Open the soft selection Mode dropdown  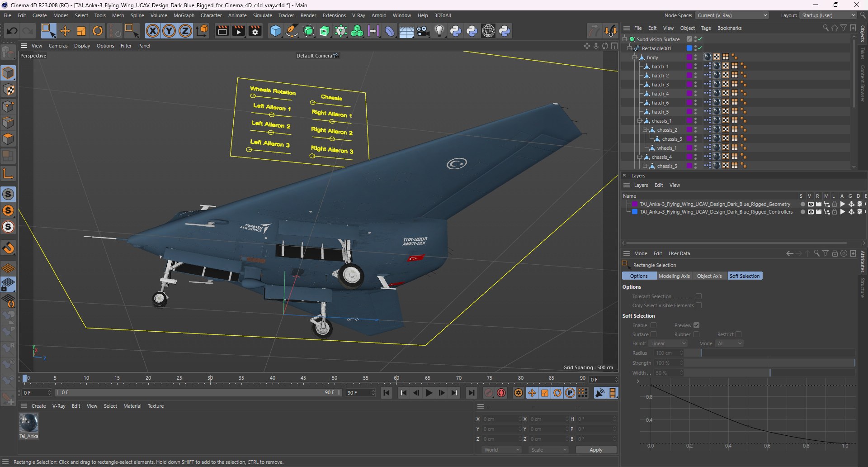pos(729,343)
